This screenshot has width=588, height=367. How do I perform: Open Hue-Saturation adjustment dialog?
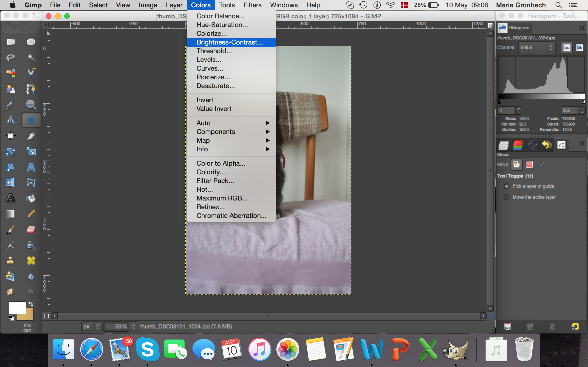point(222,25)
